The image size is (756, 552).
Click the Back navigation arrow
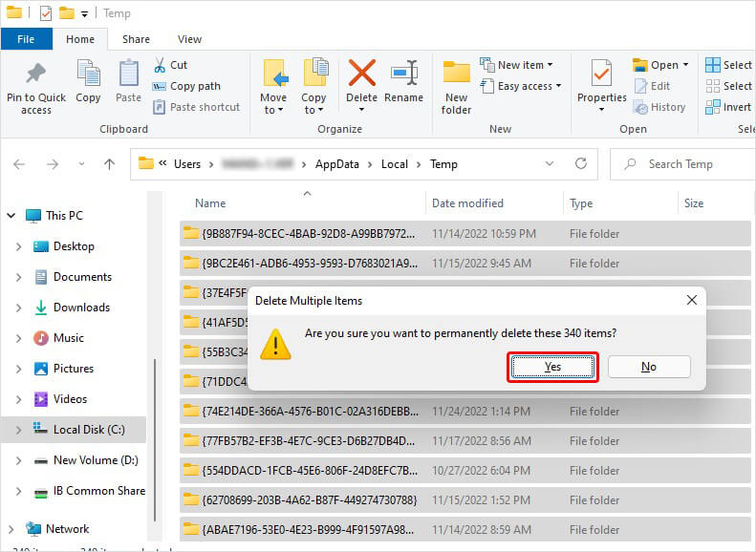(x=19, y=164)
